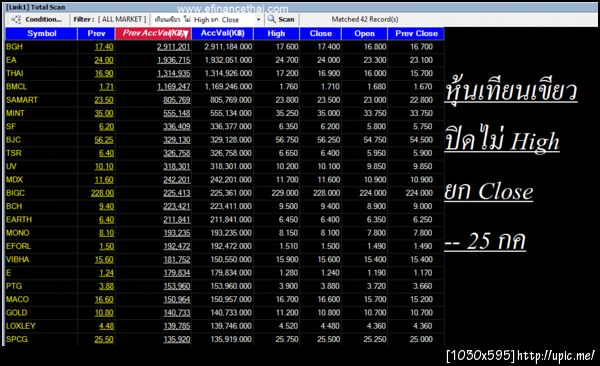Click the Matched 42 Record(s) status text
The image size is (600, 366).
click(365, 19)
